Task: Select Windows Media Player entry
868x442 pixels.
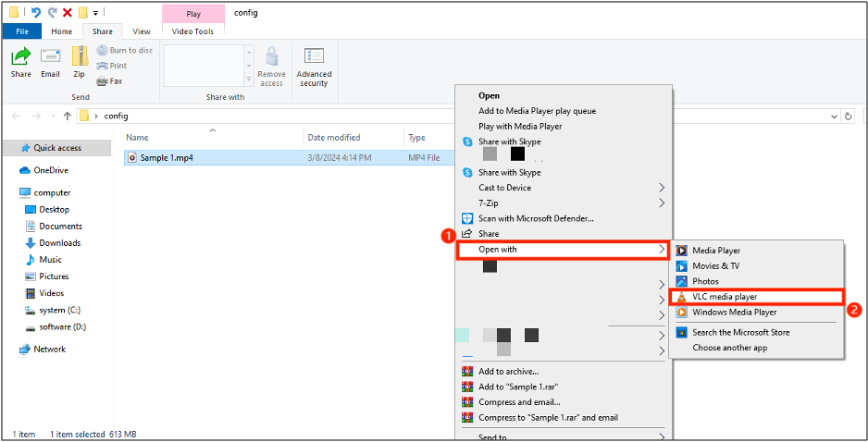Action: coord(734,313)
